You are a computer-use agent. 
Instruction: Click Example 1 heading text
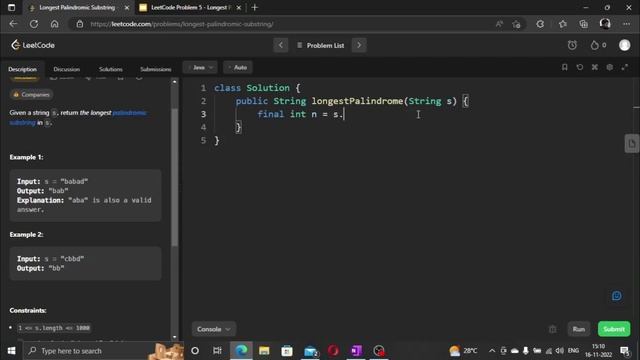27,157
